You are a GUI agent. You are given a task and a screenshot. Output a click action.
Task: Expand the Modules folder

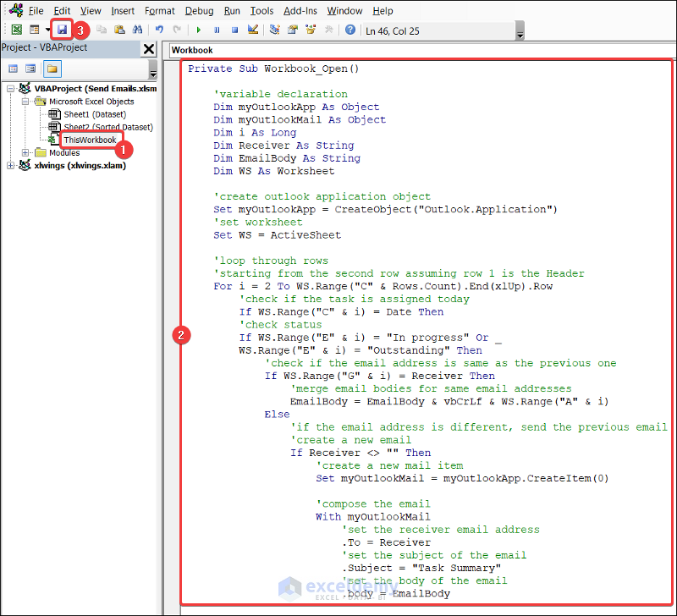coord(25,153)
